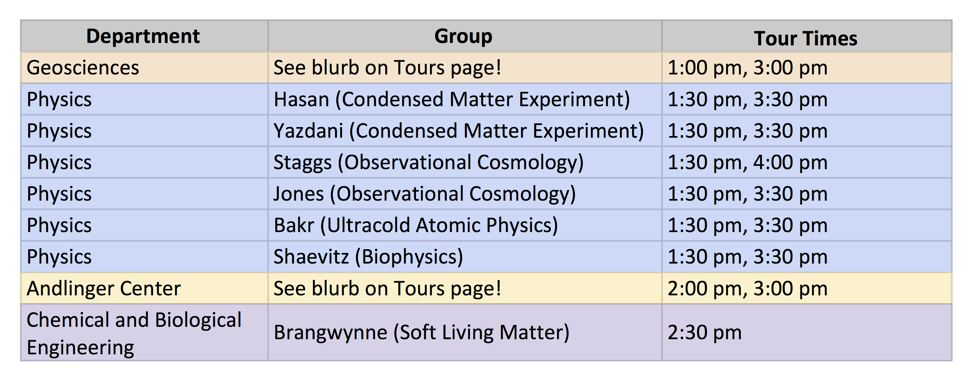Select the 2:00 pm, 3:00 pm tour times
This screenshot has width=980, height=384.
coord(748,288)
